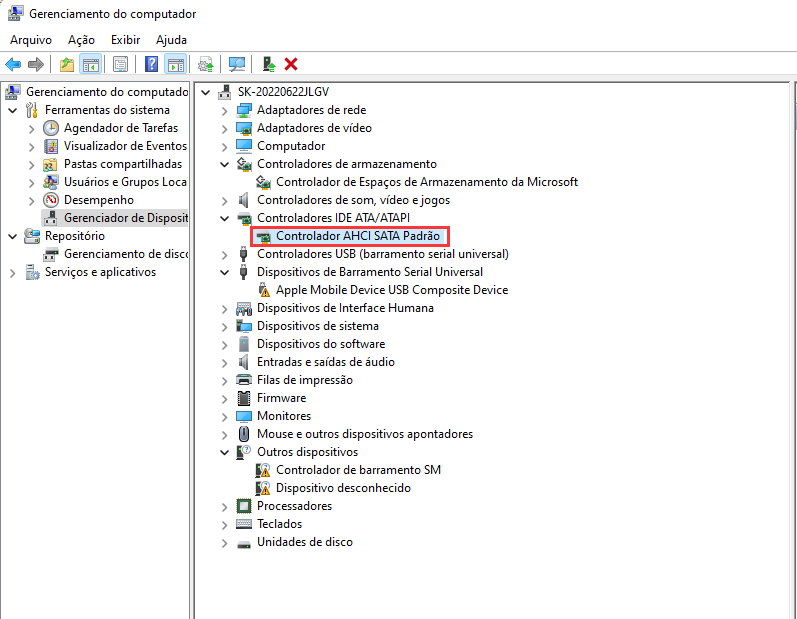
Task: Open Properties via the toolbar sheet icon
Action: click(x=120, y=65)
